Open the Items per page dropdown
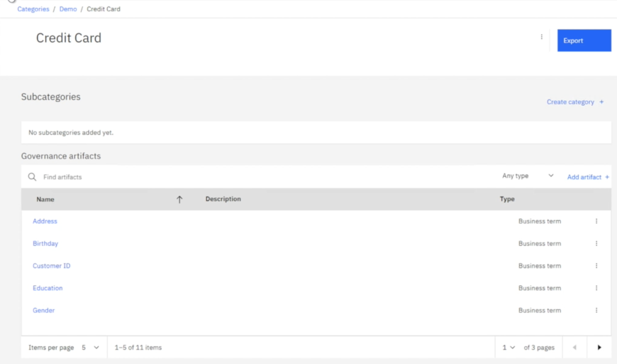Viewport: 617px width, 364px height. [90, 347]
